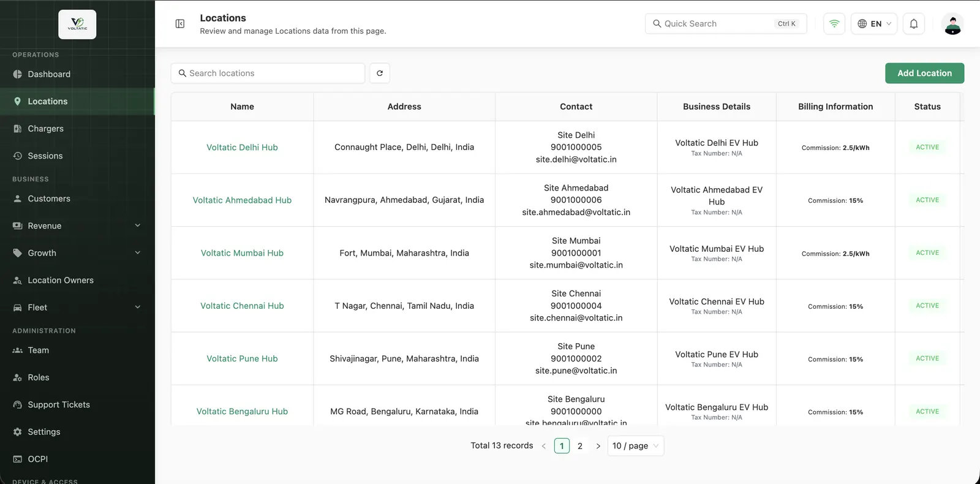This screenshot has width=980, height=484.
Task: Click the site.mumbai@voltatic.in email
Action: [x=576, y=265]
